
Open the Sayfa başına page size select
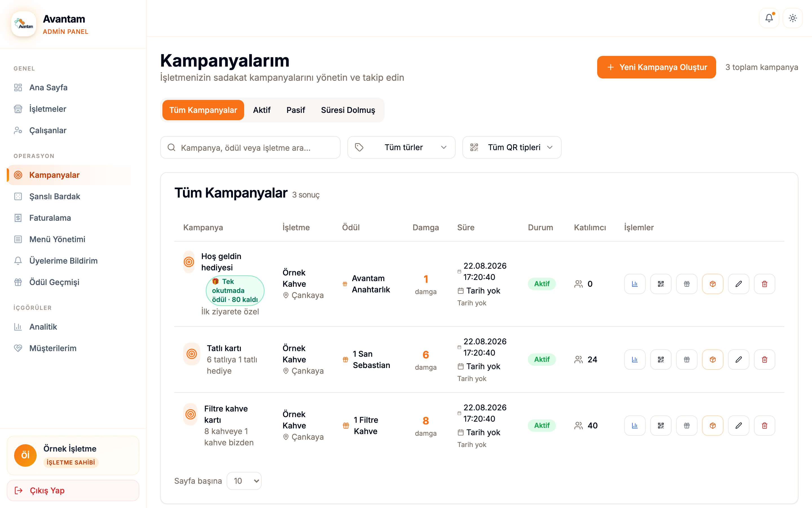(244, 481)
